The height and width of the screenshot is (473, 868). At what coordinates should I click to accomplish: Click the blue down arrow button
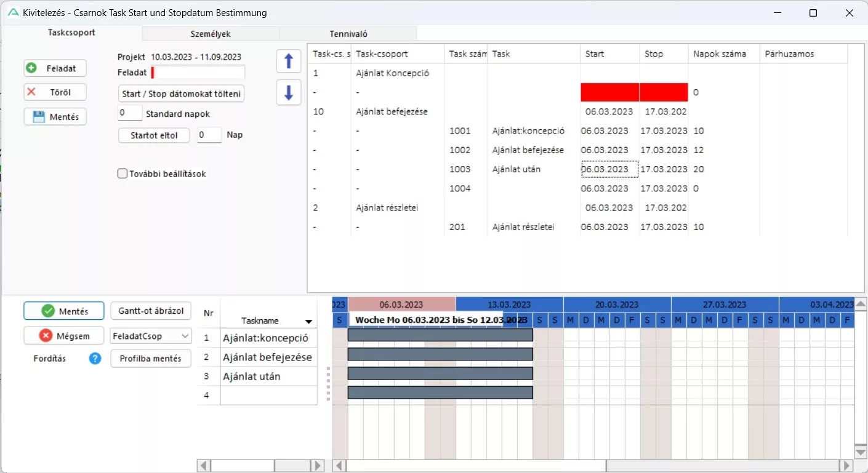288,93
